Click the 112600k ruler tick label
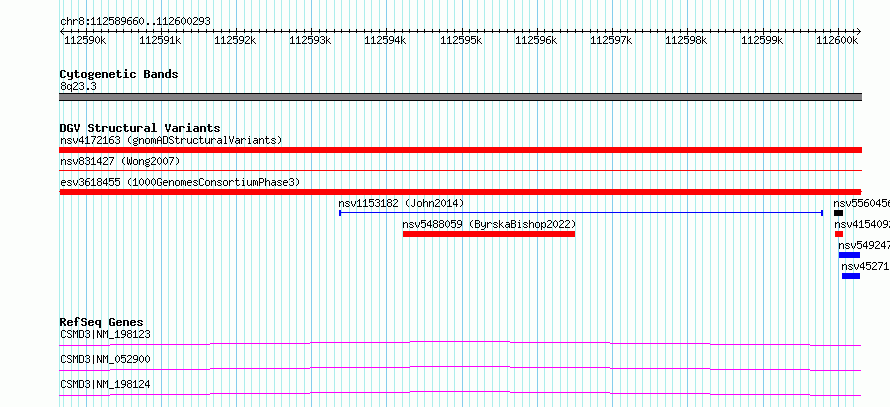 (x=837, y=40)
